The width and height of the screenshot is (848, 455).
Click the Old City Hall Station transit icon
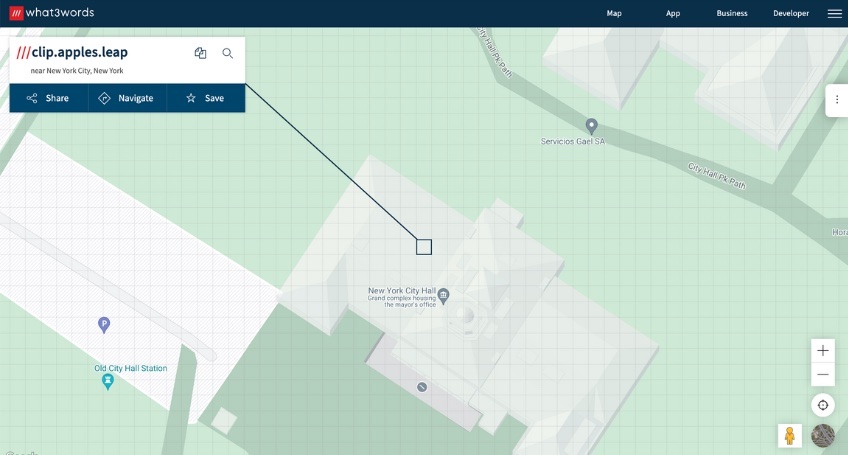tap(108, 382)
